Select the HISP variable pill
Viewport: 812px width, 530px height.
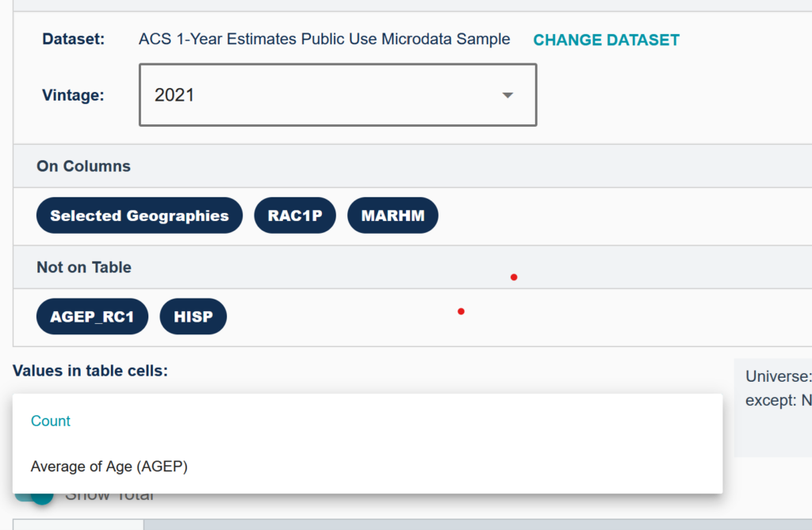(x=193, y=315)
